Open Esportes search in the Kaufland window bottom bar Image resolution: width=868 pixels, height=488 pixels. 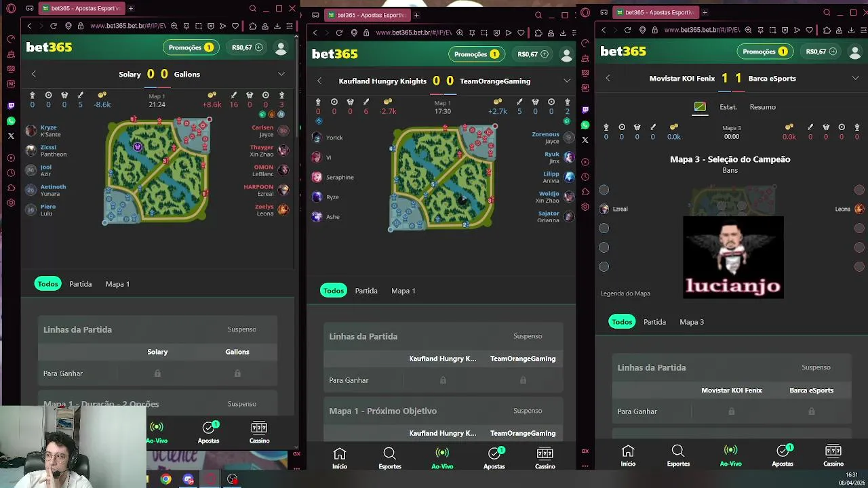coord(390,458)
